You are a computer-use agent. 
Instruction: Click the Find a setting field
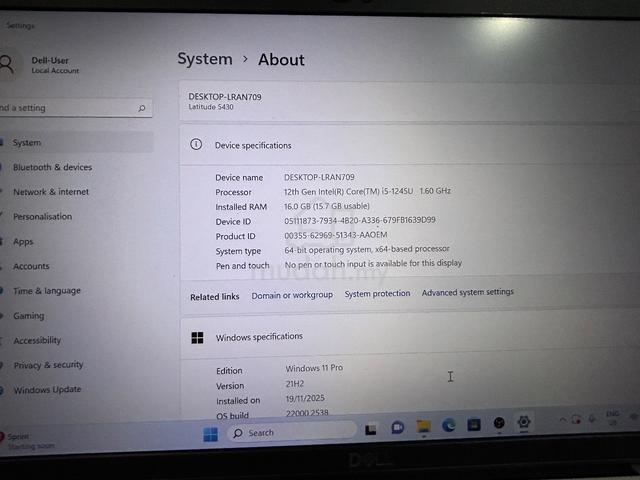(x=76, y=108)
